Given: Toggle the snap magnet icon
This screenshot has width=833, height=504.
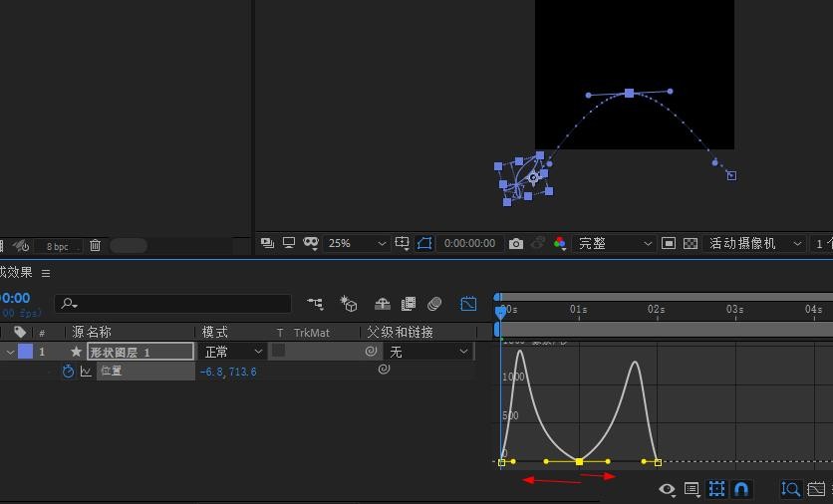Looking at the screenshot, I should coord(740,489).
